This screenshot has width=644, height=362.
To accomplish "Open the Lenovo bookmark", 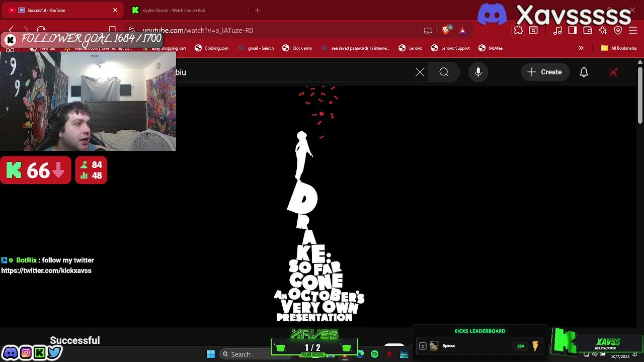I will (410, 48).
